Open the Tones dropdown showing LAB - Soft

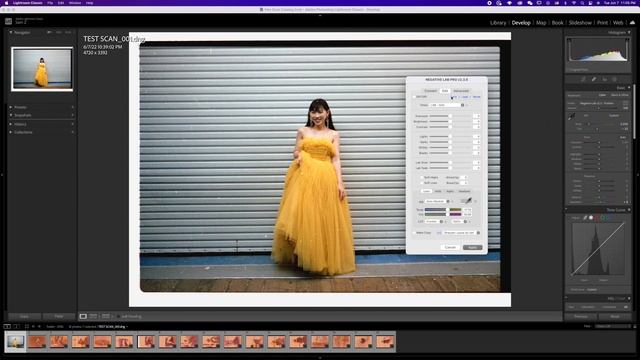(x=447, y=105)
